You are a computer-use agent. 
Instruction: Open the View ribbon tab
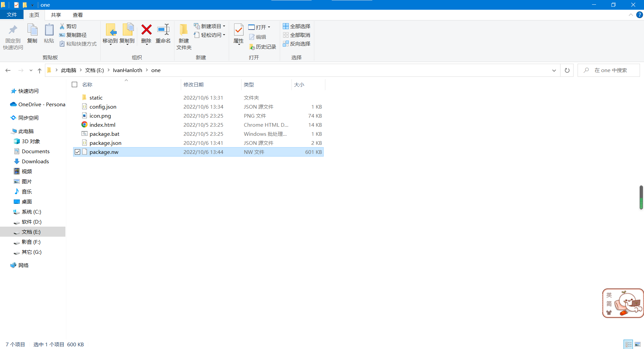coord(78,15)
